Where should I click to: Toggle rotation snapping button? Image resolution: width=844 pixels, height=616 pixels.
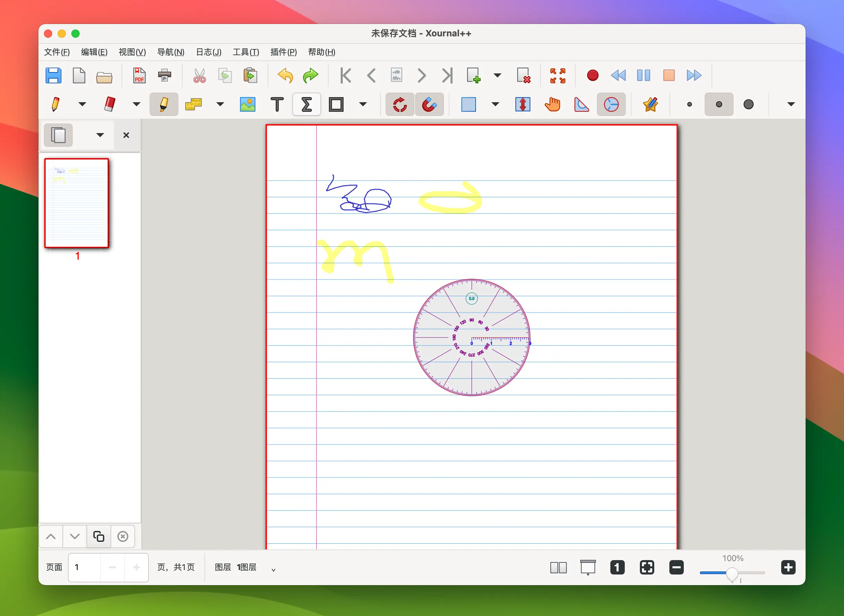[399, 104]
